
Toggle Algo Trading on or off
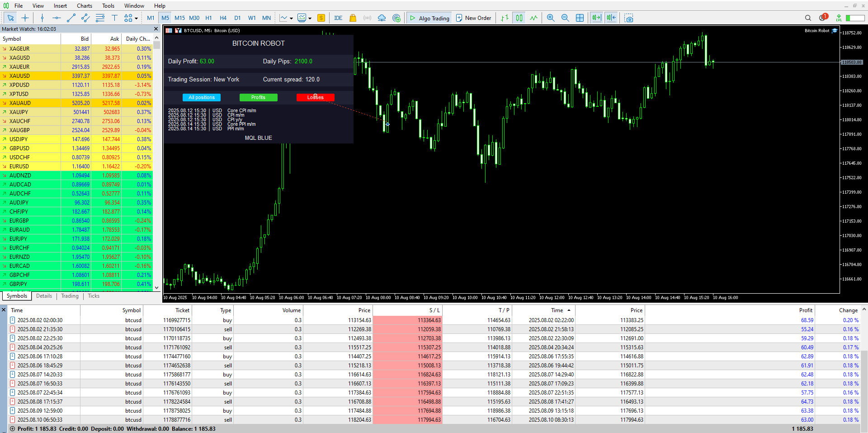429,18
